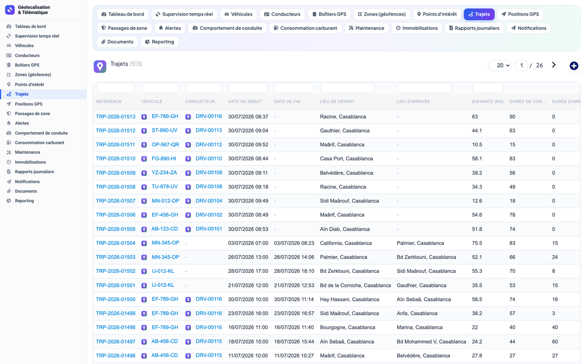Click Documents paperclip icon in sidebar
The width and height of the screenshot is (588, 364).
[9, 191]
